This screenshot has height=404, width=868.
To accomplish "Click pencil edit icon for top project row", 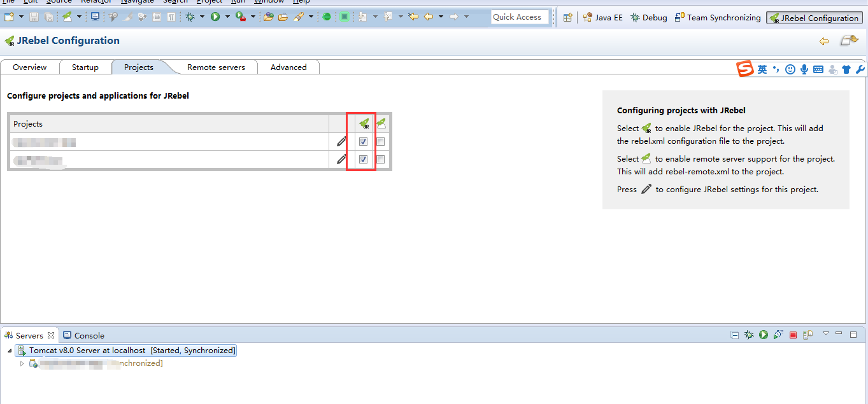I will click(342, 141).
